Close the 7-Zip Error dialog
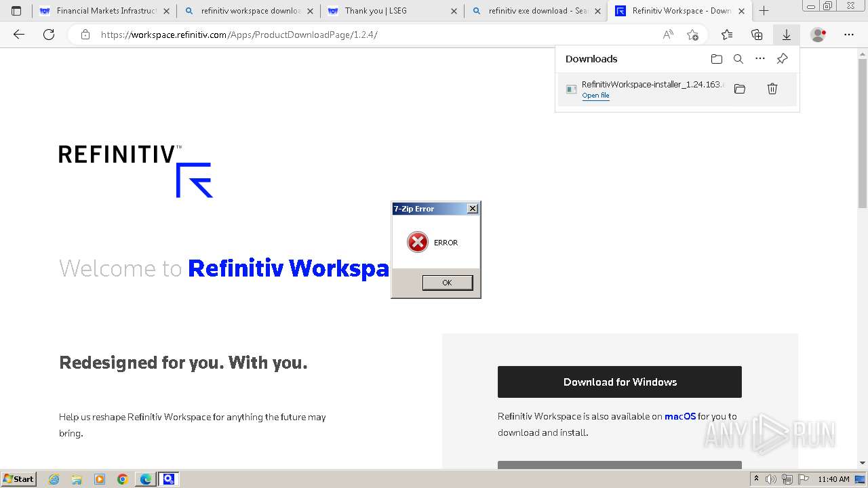This screenshot has height=488, width=868. click(x=473, y=209)
